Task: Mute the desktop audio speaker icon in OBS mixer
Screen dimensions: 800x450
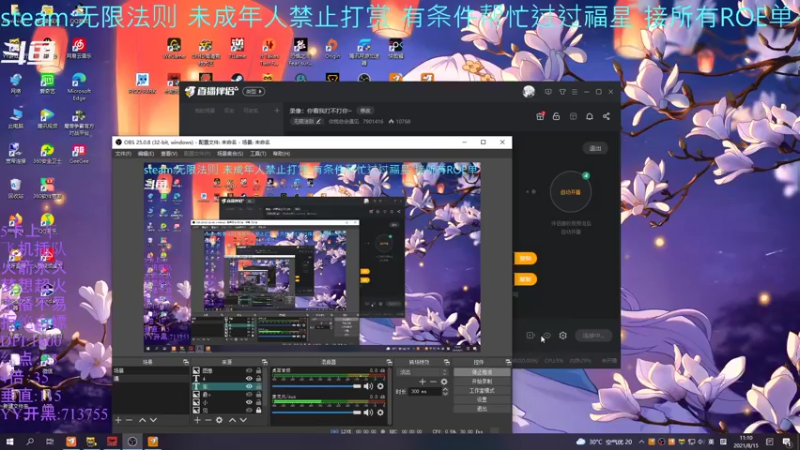Action: point(368,386)
